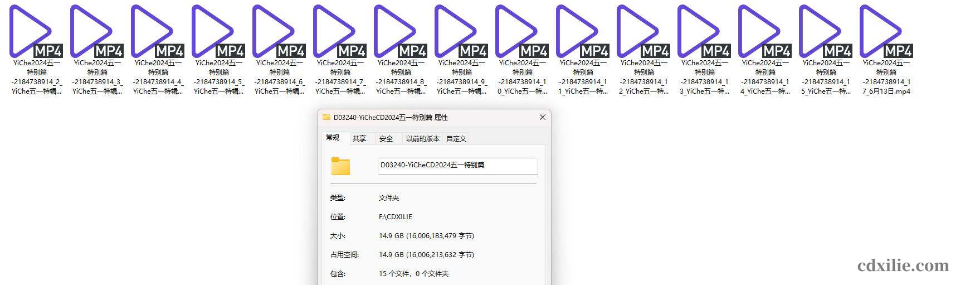Click the 大小: label
Image resolution: width=980 pixels, height=285 pixels.
point(338,236)
